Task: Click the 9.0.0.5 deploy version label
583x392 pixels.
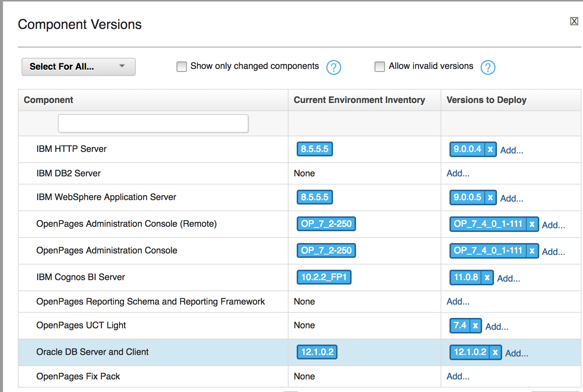Action: [x=467, y=197]
